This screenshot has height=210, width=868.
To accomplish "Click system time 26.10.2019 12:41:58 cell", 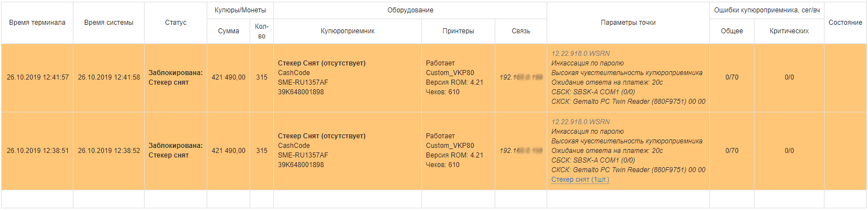I will click(x=109, y=77).
